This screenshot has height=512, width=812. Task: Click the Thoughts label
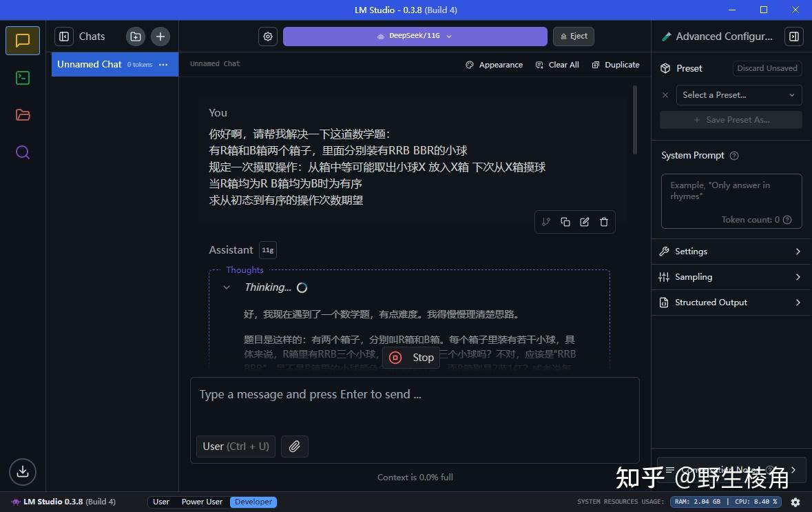[244, 270]
